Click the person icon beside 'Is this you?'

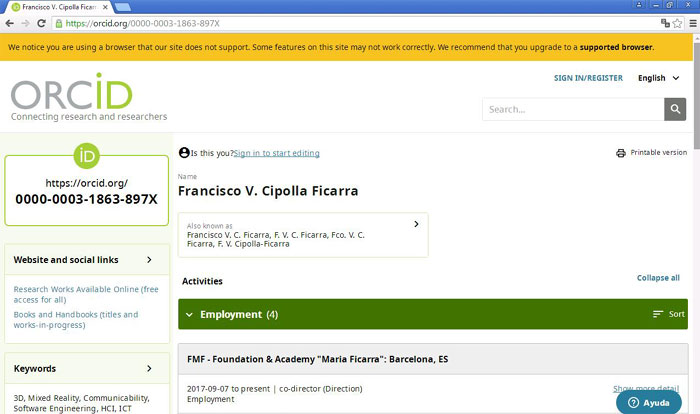tap(184, 153)
